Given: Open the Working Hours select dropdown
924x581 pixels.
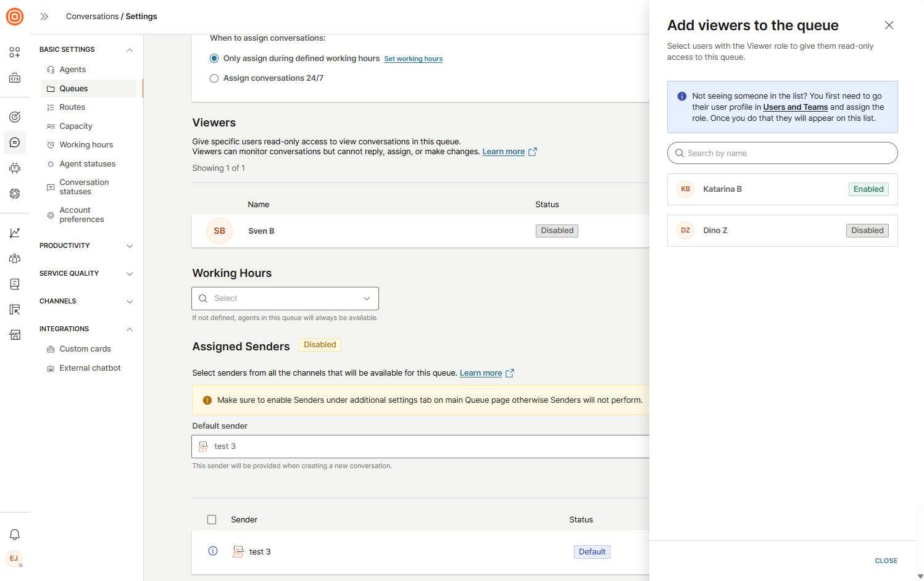Looking at the screenshot, I should (x=285, y=299).
